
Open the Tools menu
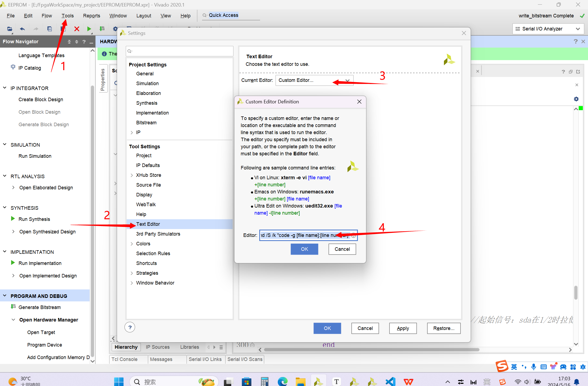(x=68, y=16)
